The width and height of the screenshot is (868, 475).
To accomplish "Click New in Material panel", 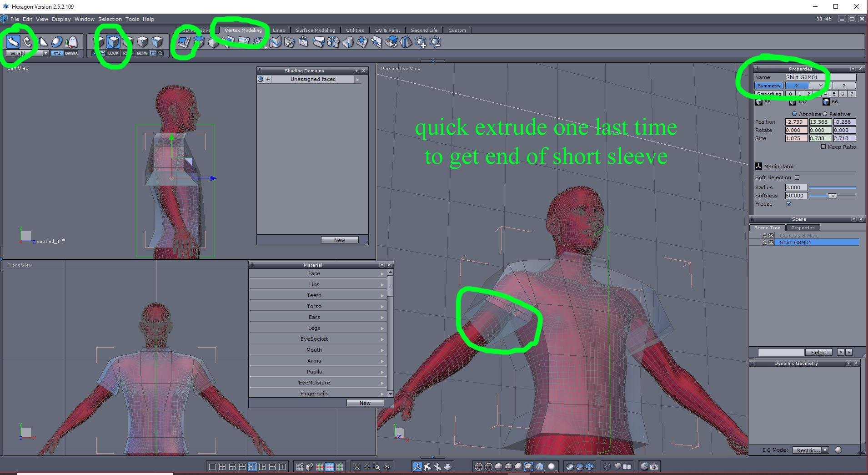I will coord(365,403).
